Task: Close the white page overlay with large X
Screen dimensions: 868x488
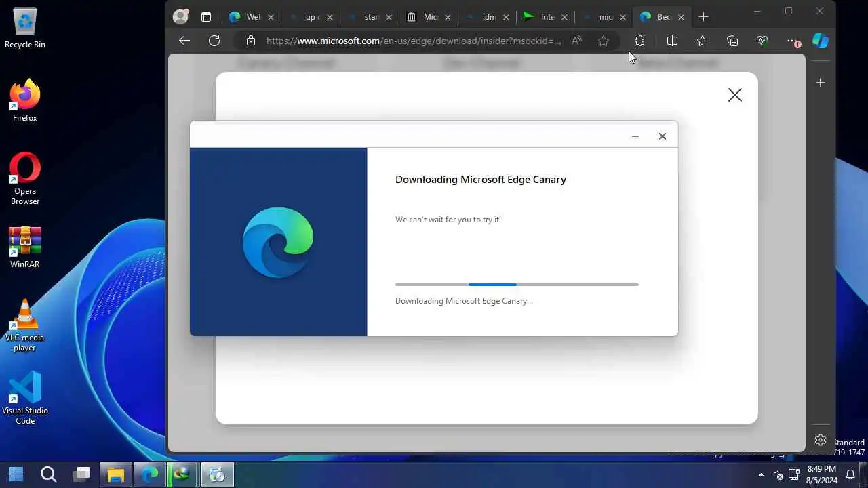Action: tap(735, 95)
